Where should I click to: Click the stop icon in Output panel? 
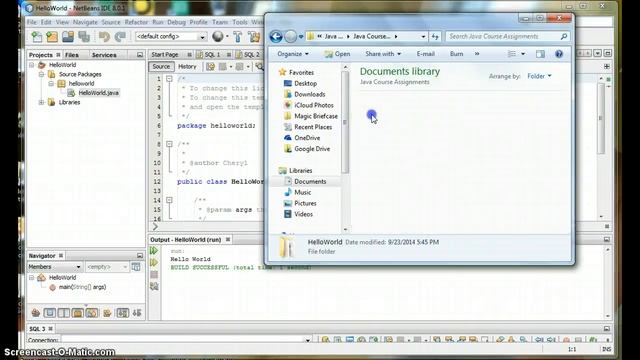[154, 274]
